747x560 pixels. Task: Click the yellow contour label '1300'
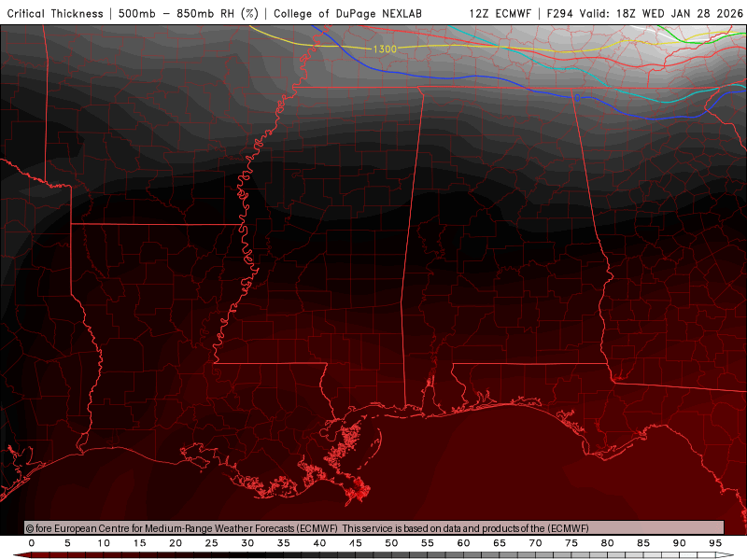click(x=385, y=49)
